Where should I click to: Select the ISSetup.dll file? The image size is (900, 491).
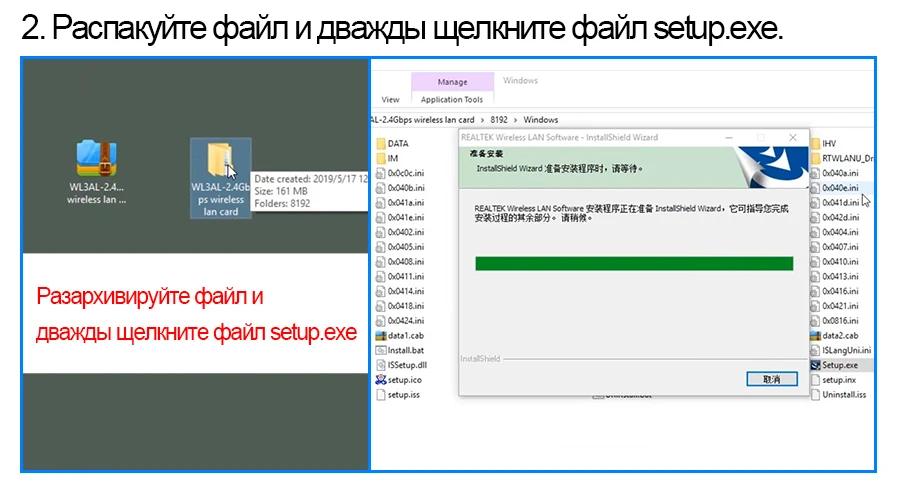tap(401, 365)
